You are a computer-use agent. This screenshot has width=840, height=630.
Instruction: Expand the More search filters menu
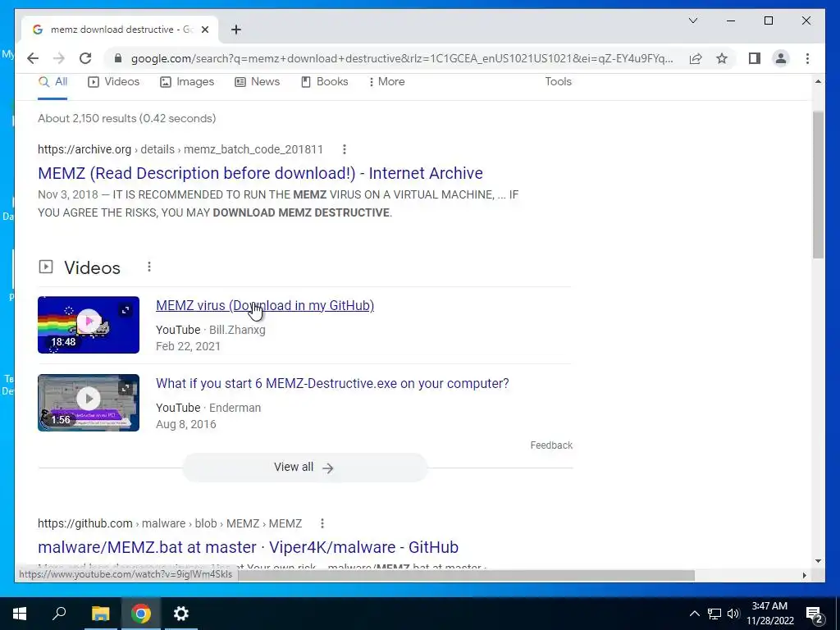click(x=386, y=82)
